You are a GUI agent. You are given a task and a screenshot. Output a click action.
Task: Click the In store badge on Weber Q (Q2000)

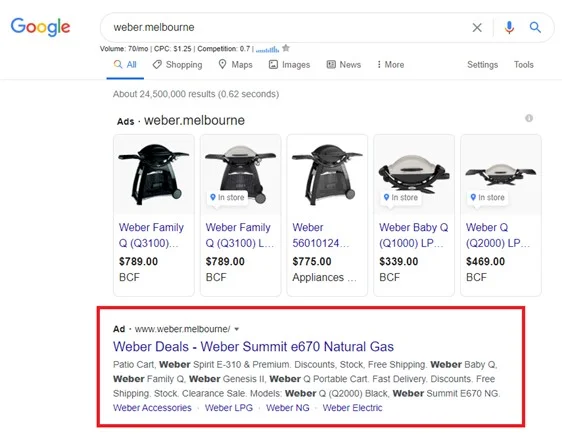point(487,197)
